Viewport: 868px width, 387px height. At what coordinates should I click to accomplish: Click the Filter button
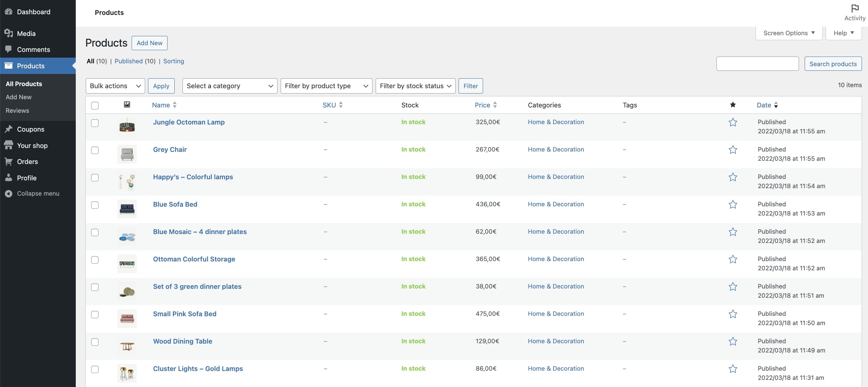coord(471,86)
